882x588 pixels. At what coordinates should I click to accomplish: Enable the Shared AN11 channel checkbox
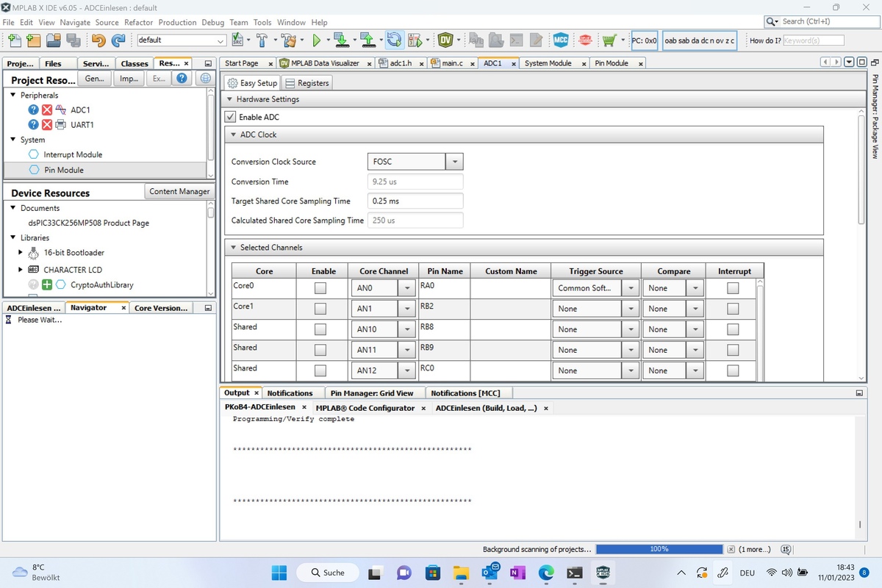(x=320, y=350)
